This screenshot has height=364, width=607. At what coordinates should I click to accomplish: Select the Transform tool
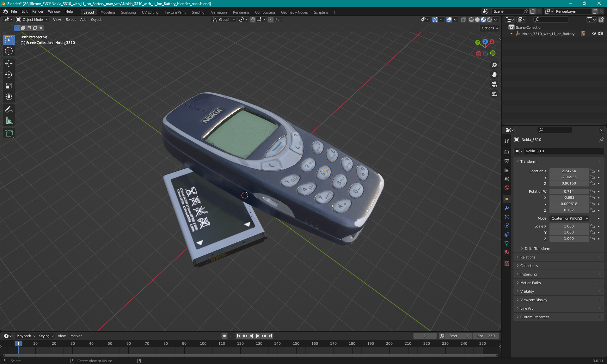click(9, 97)
